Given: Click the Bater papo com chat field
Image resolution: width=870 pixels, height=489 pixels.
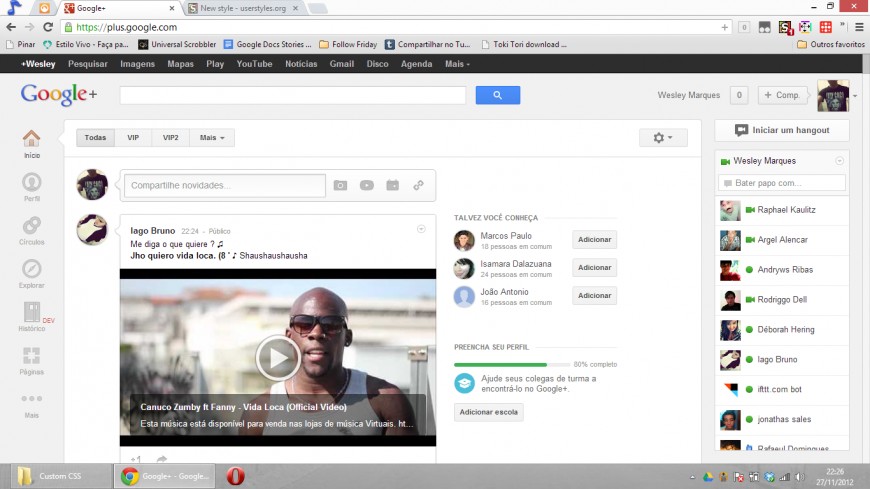Looking at the screenshot, I should (782, 183).
